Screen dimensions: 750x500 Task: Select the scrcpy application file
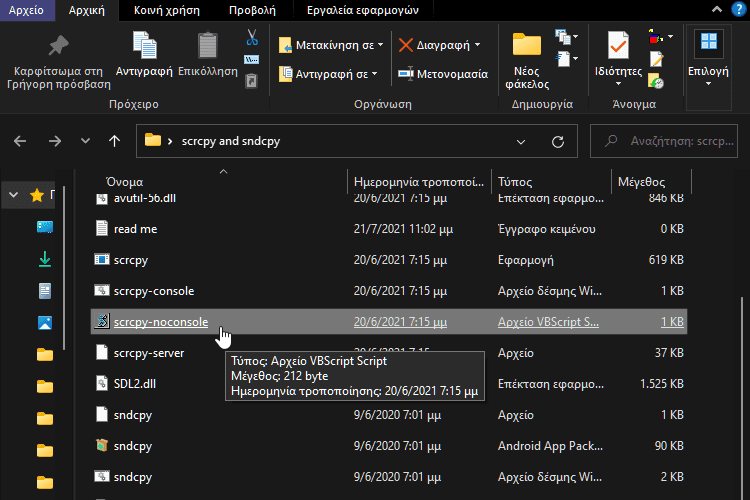click(388, 260)
